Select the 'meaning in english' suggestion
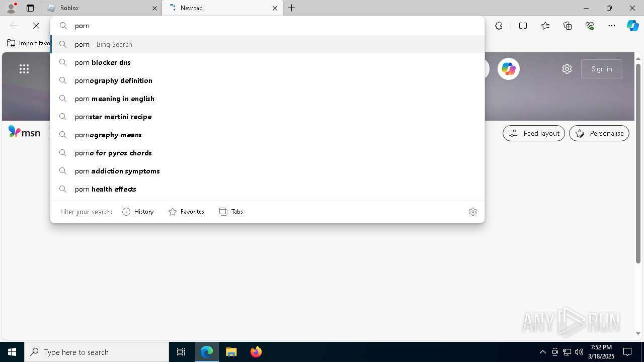Image resolution: width=644 pixels, height=362 pixels. point(267,99)
